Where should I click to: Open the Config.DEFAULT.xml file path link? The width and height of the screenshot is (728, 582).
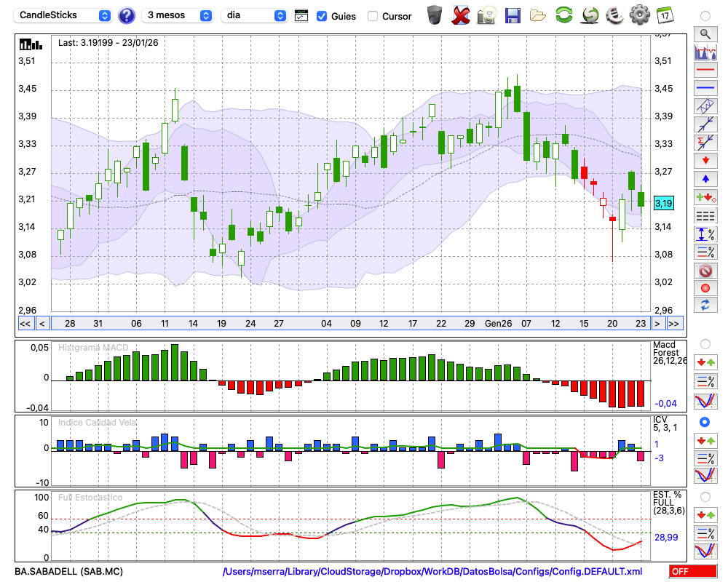pyautogui.click(x=432, y=572)
